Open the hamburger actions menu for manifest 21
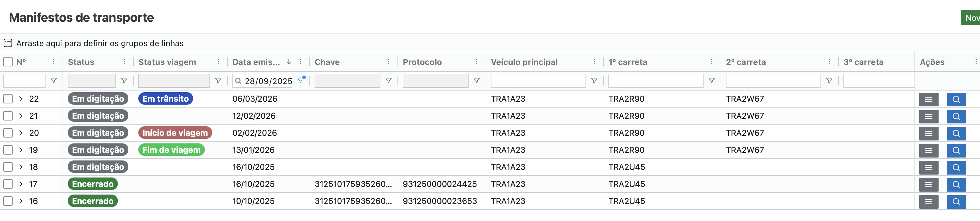980x221 pixels. point(928,116)
